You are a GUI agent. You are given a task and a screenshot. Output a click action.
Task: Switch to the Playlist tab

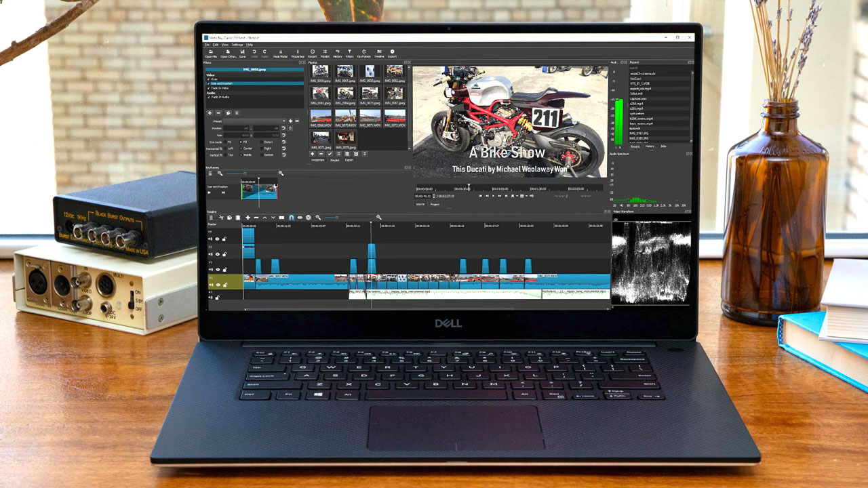[x=335, y=160]
